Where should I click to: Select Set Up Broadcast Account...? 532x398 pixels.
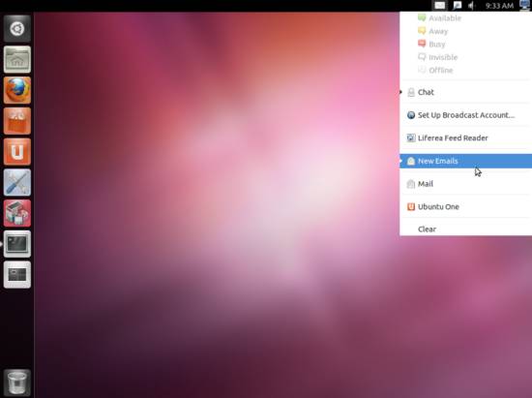pyautogui.click(x=465, y=115)
